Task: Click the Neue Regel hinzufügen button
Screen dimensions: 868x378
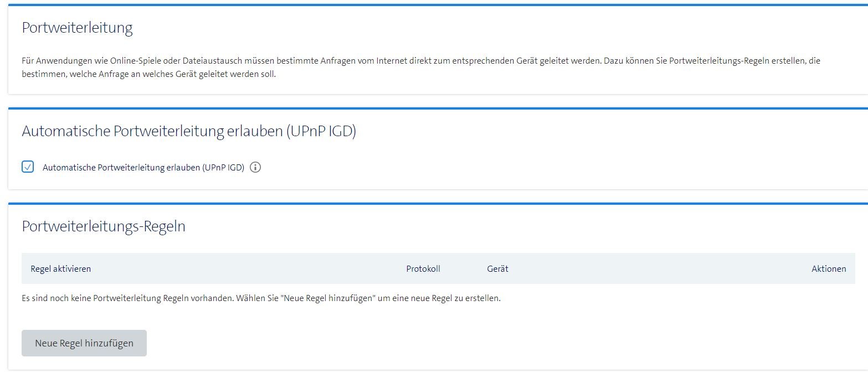Action: (x=84, y=343)
